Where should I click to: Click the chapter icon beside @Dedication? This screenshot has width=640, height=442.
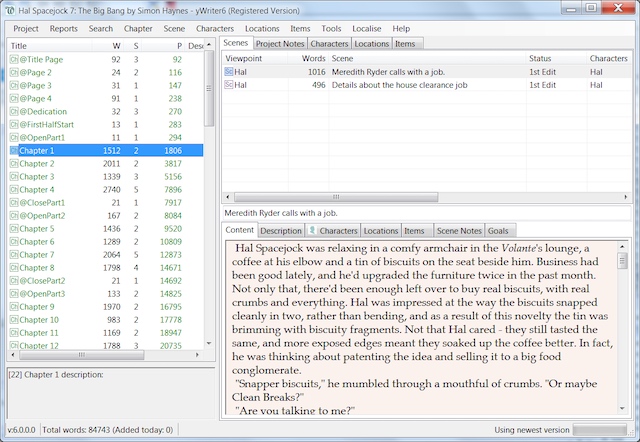pos(14,112)
